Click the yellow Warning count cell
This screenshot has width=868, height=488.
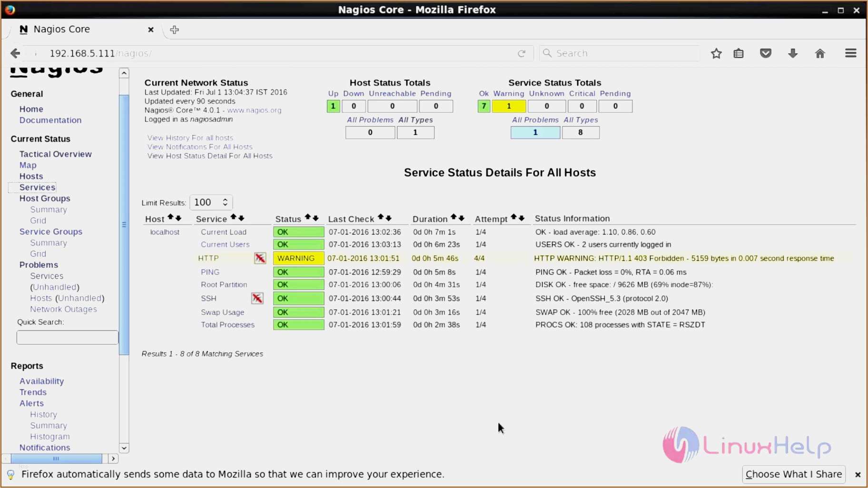pyautogui.click(x=509, y=106)
